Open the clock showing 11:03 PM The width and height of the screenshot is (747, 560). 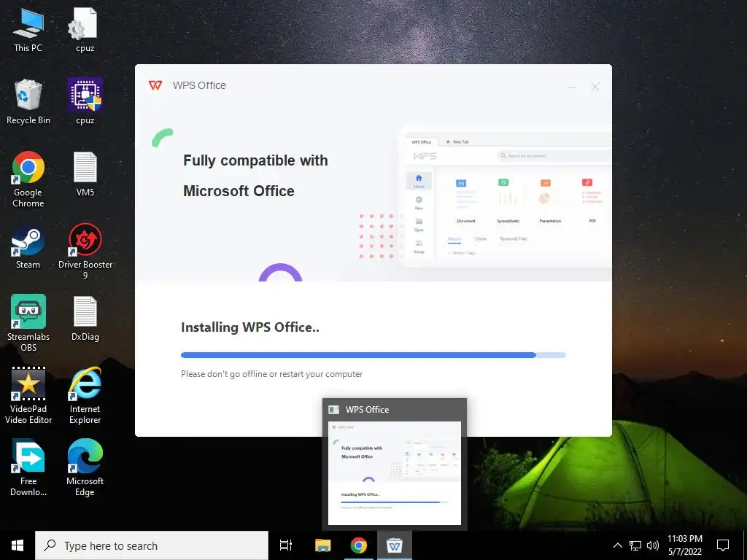tap(684, 545)
